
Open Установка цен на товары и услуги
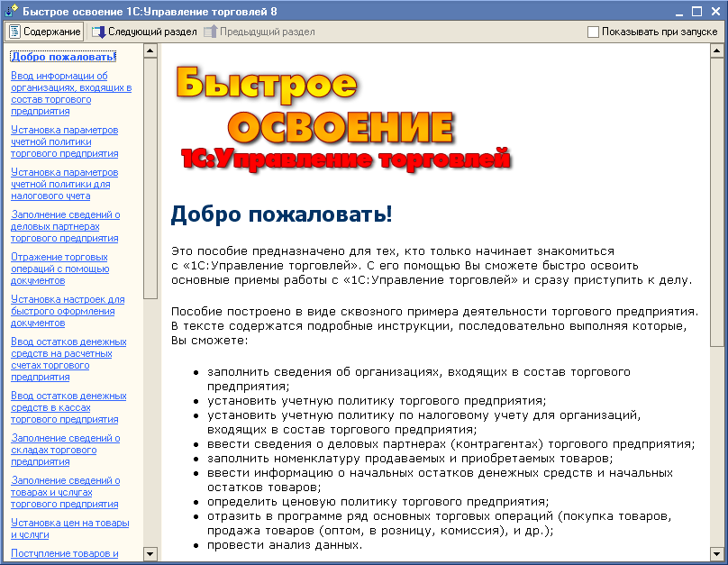pos(70,528)
